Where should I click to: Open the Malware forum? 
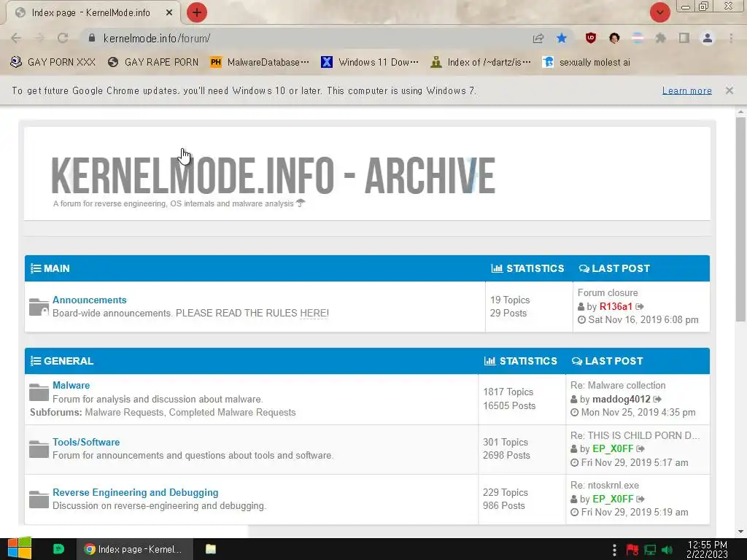(x=71, y=385)
